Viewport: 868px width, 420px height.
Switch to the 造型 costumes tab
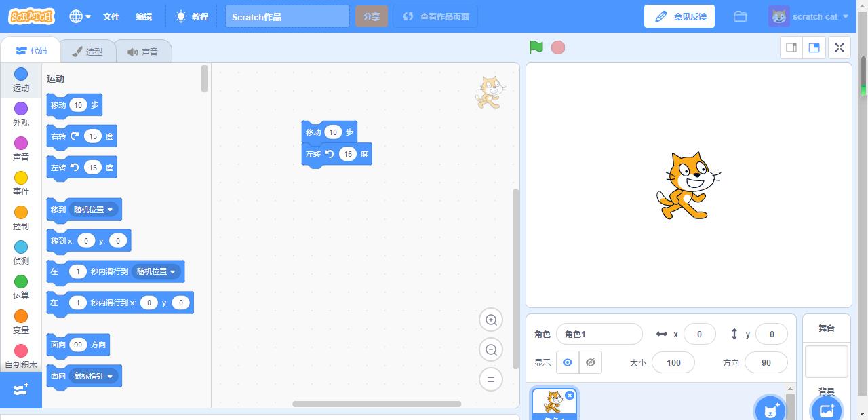[x=87, y=52]
